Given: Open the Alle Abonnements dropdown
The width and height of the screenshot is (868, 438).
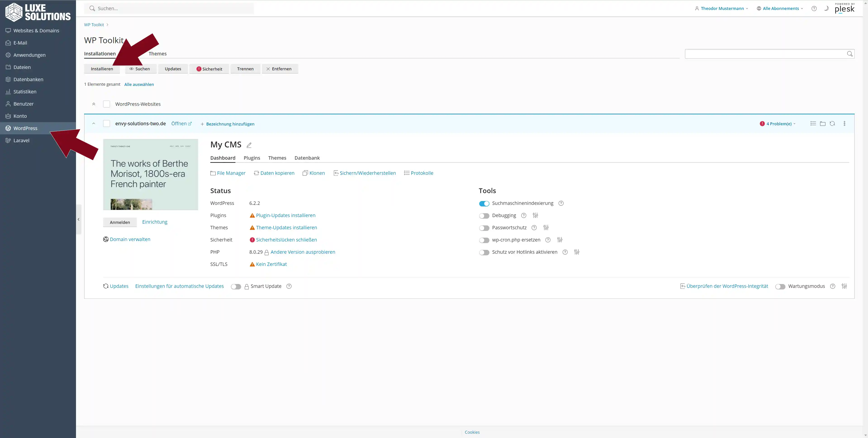Looking at the screenshot, I should 780,8.
